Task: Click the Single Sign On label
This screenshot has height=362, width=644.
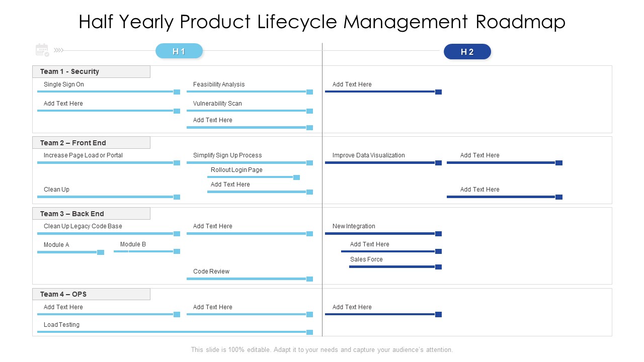Action: coord(64,84)
